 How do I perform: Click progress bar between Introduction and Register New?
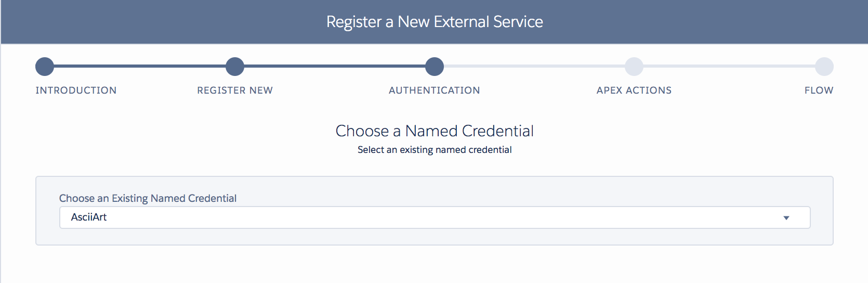140,66
